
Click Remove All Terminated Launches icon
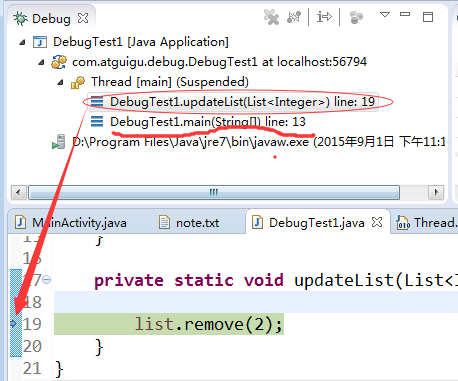[x=271, y=17]
